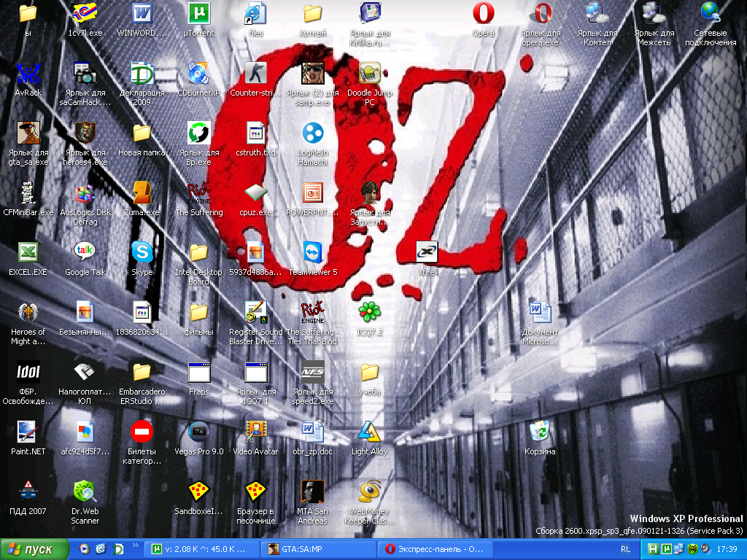Open the ПДД 2007 desktop icon

(28, 497)
